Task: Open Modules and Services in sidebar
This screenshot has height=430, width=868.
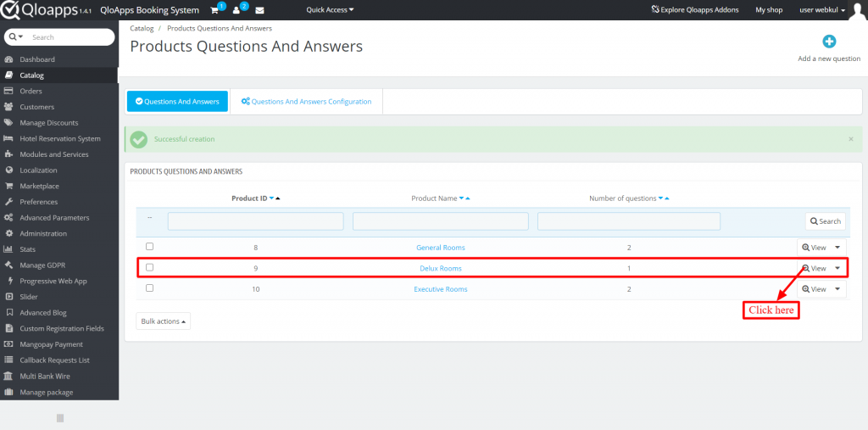Action: [x=53, y=154]
